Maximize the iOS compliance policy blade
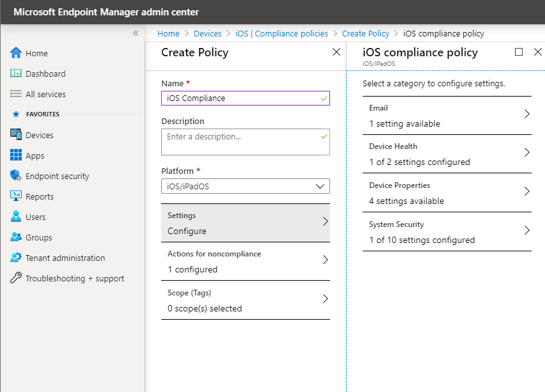 [x=519, y=52]
